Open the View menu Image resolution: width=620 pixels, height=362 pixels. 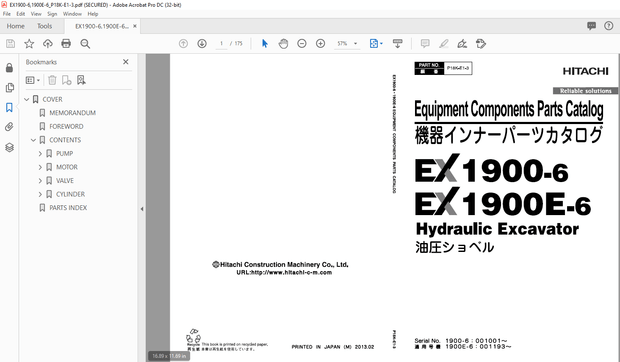pyautogui.click(x=36, y=14)
